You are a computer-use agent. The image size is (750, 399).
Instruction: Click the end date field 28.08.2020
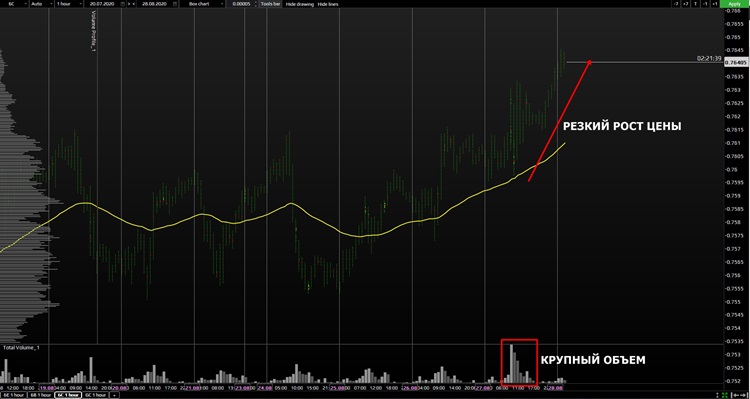[154, 3]
